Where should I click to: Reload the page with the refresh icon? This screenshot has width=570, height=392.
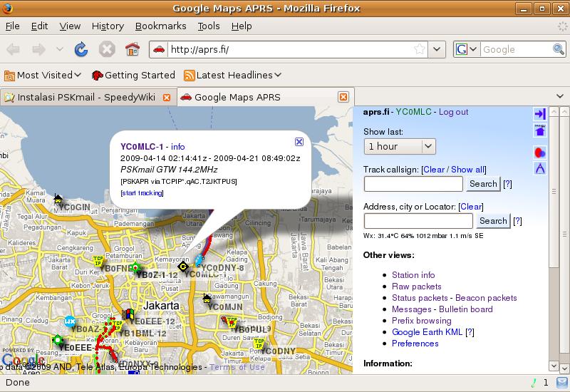(81, 49)
